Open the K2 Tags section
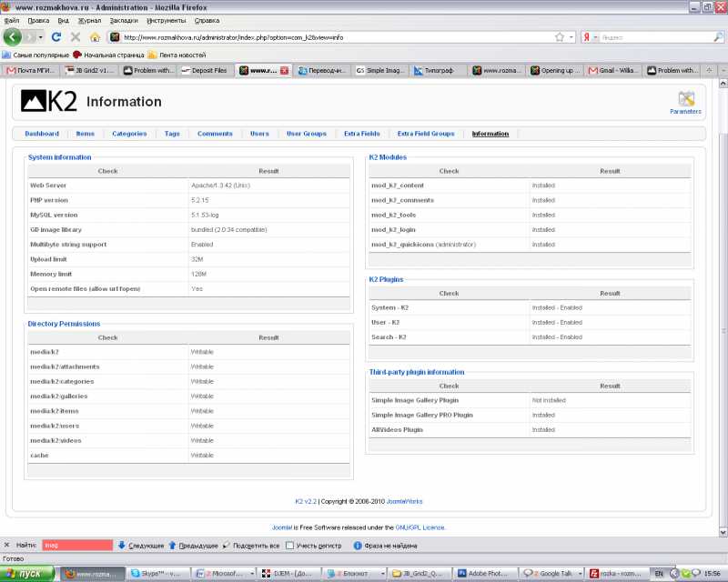The image size is (728, 582). coord(172,134)
